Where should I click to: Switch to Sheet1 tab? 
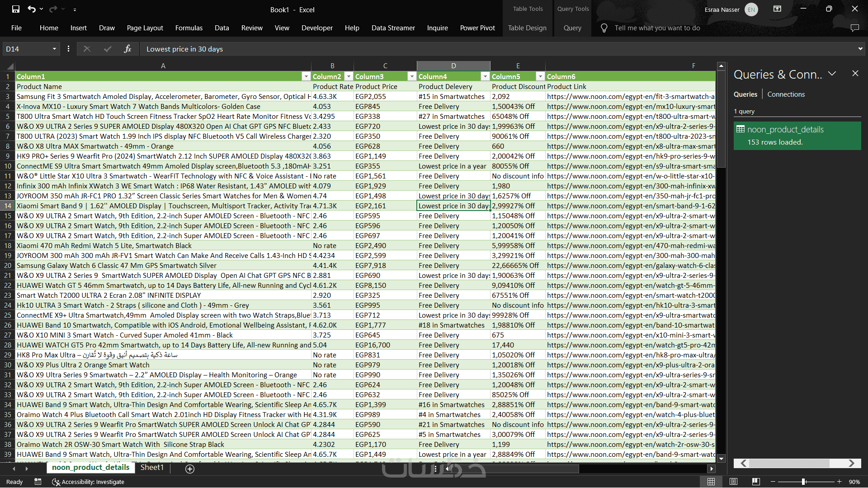[152, 468]
